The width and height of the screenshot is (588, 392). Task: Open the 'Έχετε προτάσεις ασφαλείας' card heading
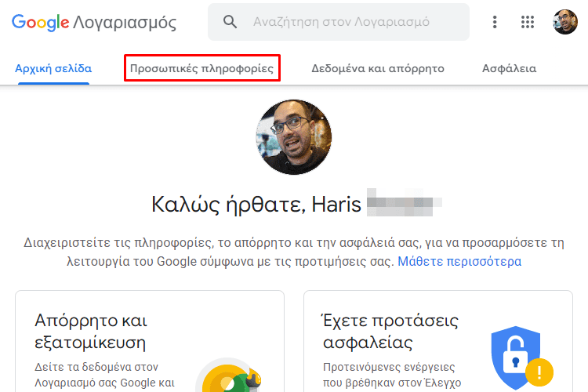click(390, 331)
